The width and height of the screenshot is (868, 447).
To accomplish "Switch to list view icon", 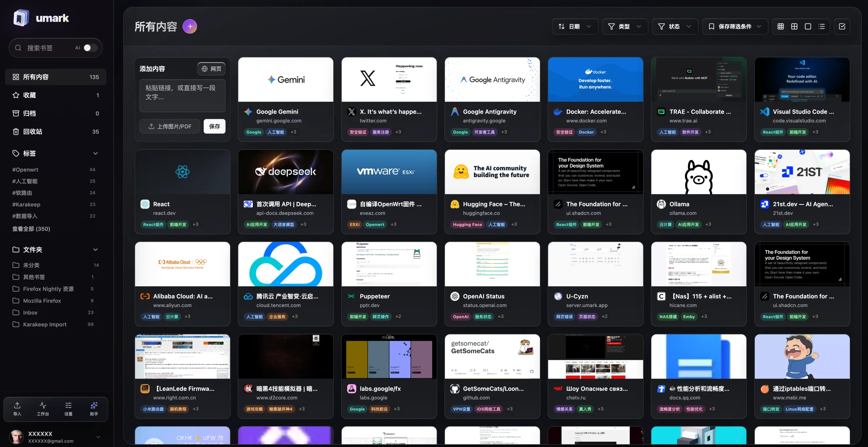I will coord(822,26).
